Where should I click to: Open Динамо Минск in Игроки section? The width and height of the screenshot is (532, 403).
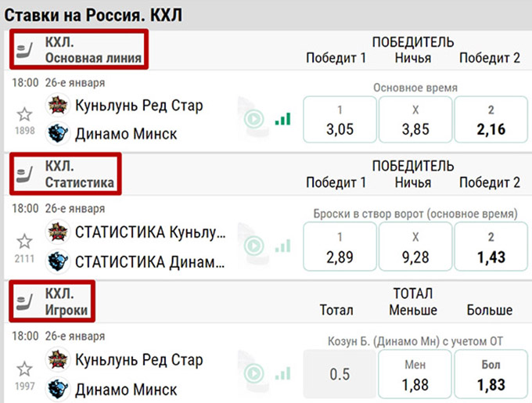pyautogui.click(x=126, y=390)
